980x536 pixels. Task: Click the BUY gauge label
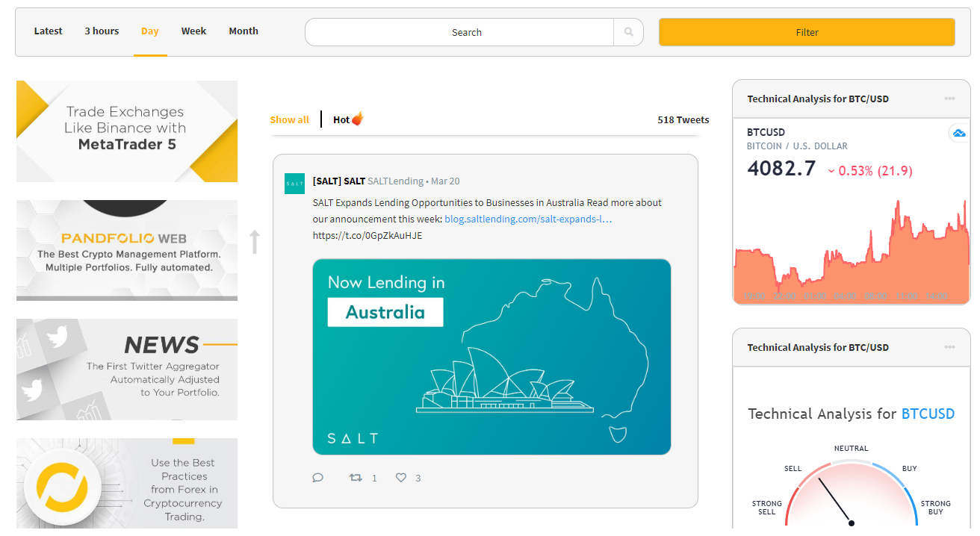pos(909,469)
